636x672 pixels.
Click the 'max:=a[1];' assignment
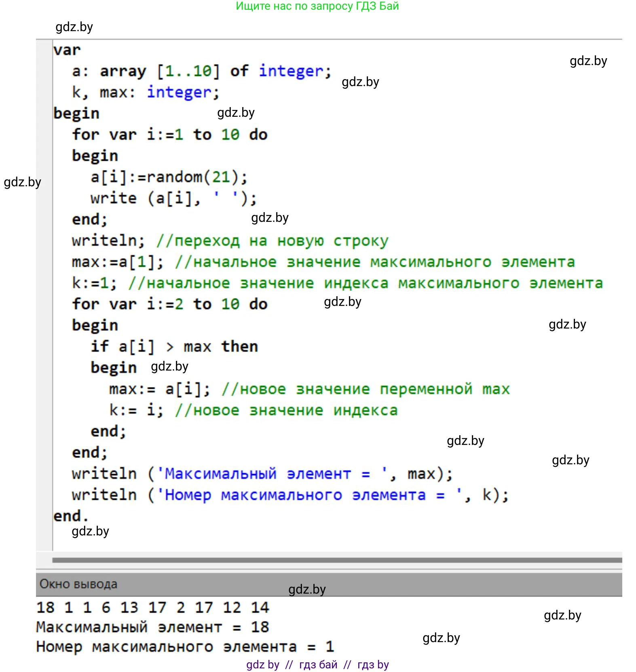pos(118,262)
